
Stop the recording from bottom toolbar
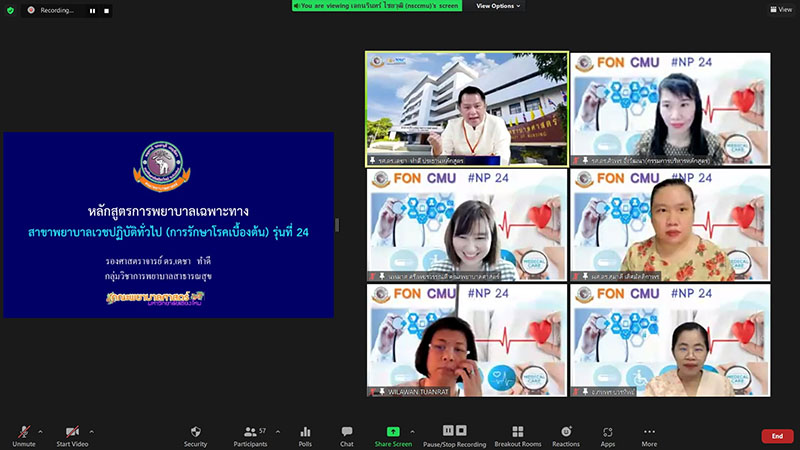[x=461, y=430]
